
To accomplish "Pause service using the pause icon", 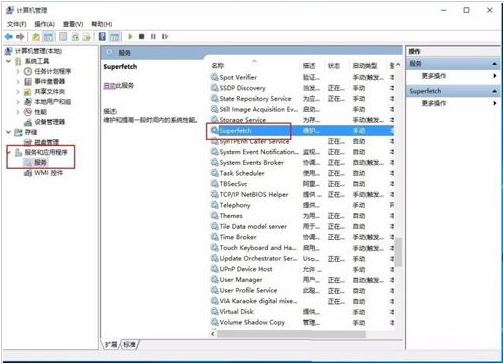I will click(153, 37).
